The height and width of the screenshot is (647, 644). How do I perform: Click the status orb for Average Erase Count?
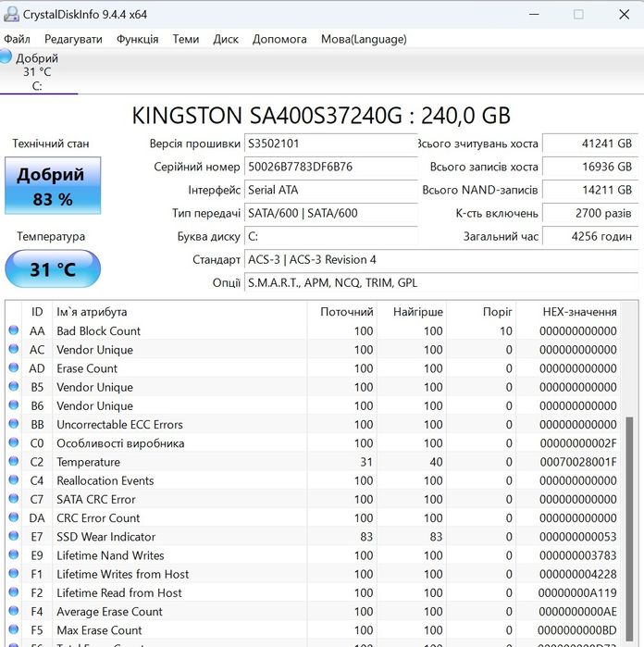14,610
